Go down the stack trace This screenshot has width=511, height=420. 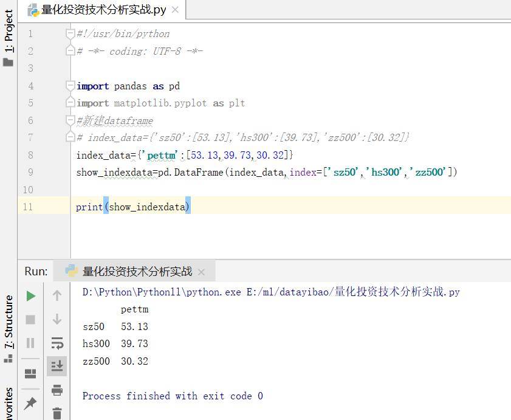click(57, 319)
